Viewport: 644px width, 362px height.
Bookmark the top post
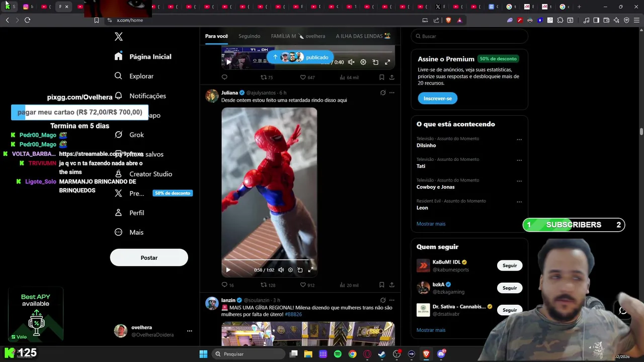tap(381, 77)
